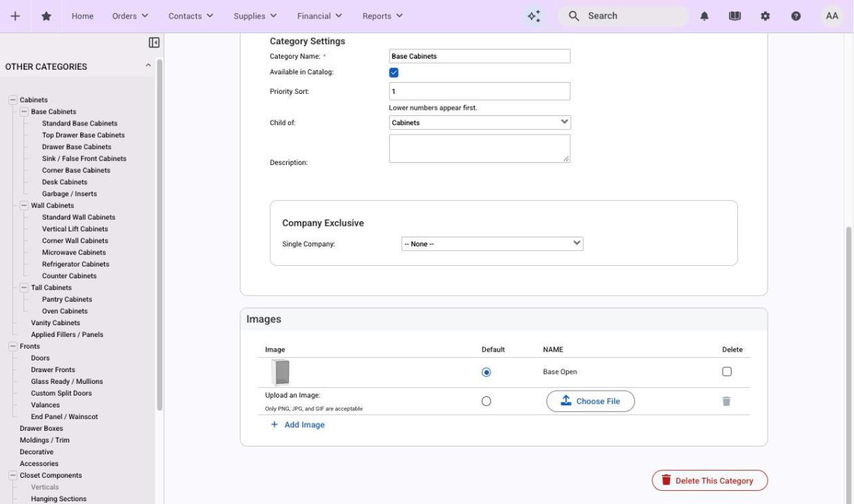The width and height of the screenshot is (854, 504).
Task: Click the Base Open image thumbnail
Action: (x=281, y=372)
